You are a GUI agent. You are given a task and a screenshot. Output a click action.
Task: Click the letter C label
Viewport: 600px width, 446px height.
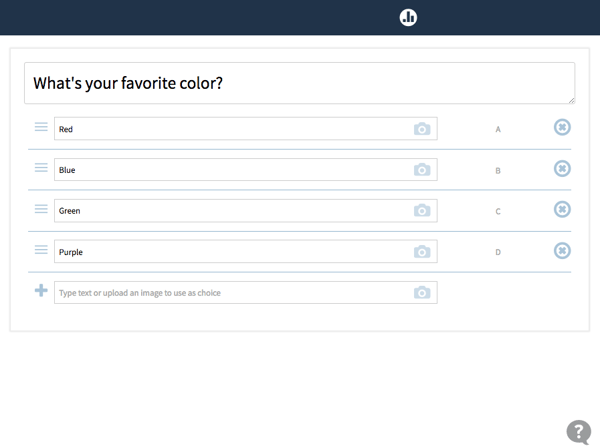click(498, 212)
